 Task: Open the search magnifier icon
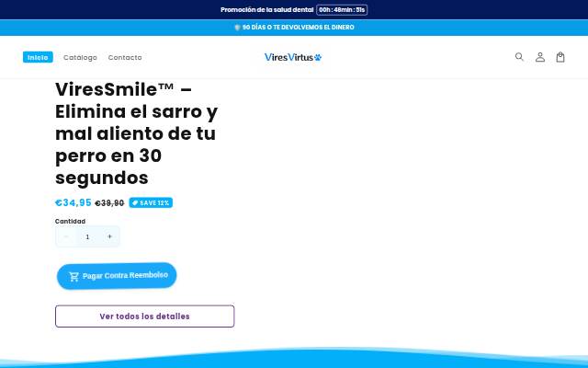pyautogui.click(x=519, y=57)
